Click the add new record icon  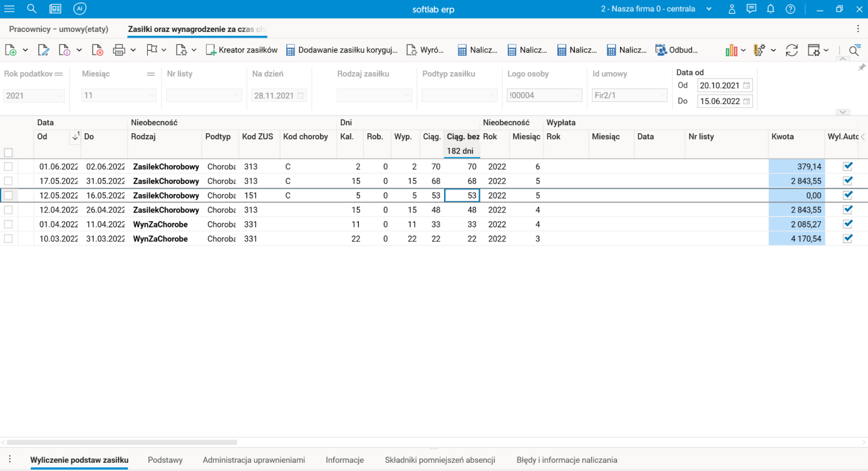(x=11, y=50)
